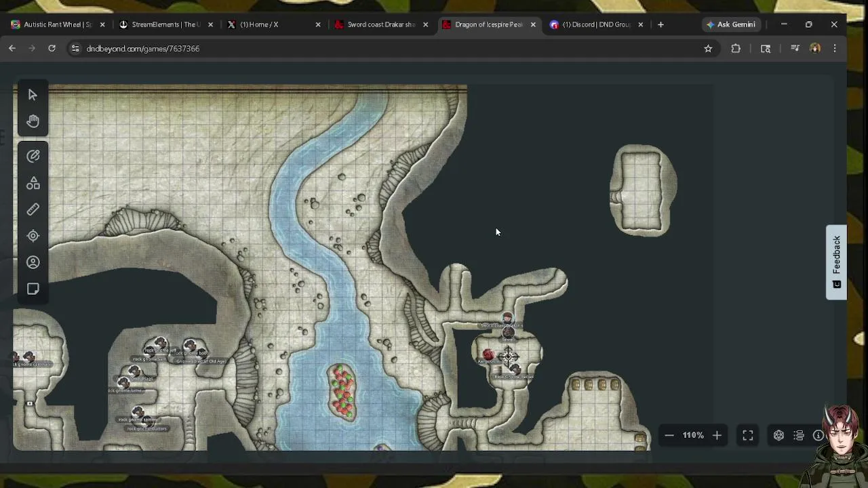Screen dimensions: 868x488
Task: Select the ruler measure tool
Action: coord(33,209)
